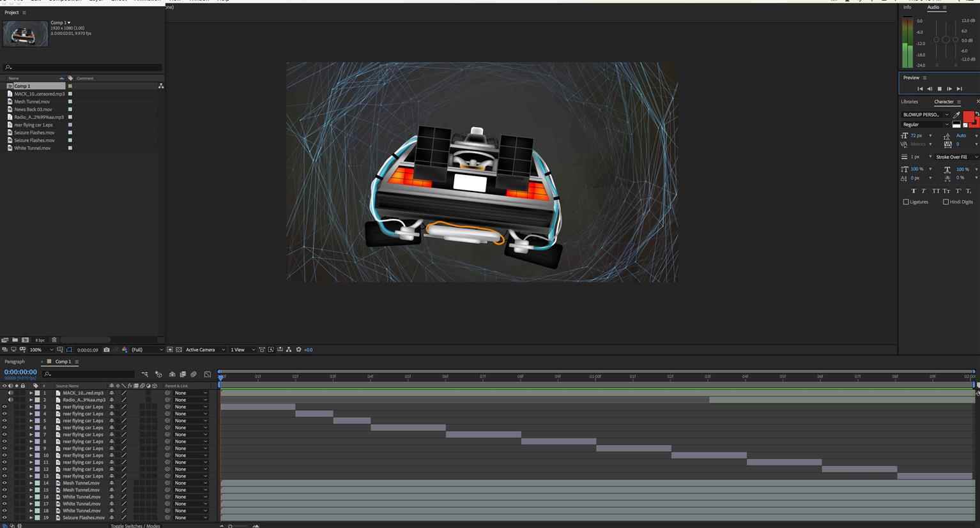Click the reset exposure icon in viewer bar
Screen dimensions: 980x528
[298, 350]
